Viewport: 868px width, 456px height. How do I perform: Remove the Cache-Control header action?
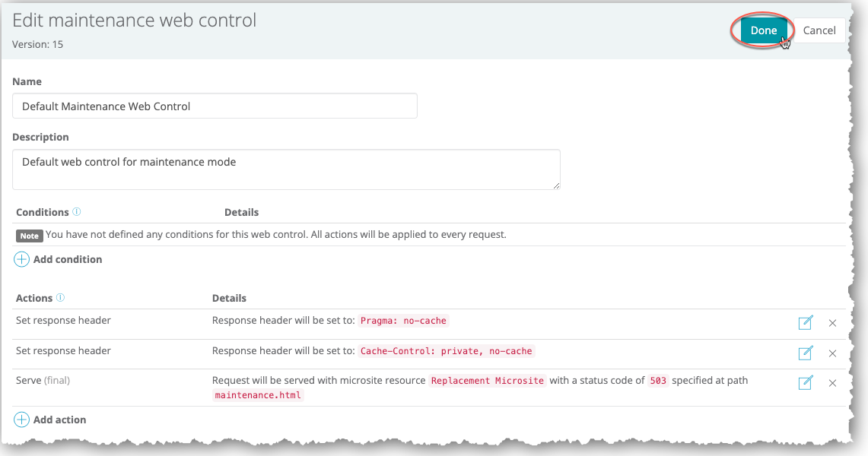point(832,353)
